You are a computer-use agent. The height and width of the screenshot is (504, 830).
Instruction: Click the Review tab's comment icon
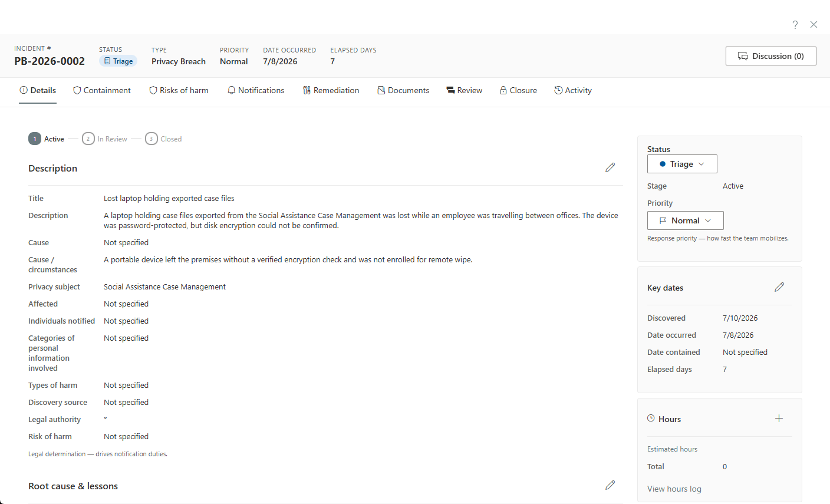click(450, 90)
